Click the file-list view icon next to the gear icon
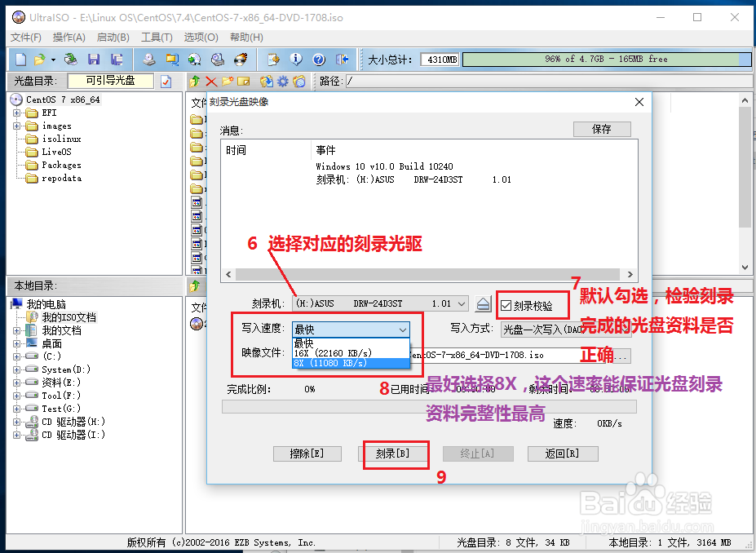756x553 pixels. tap(299, 82)
